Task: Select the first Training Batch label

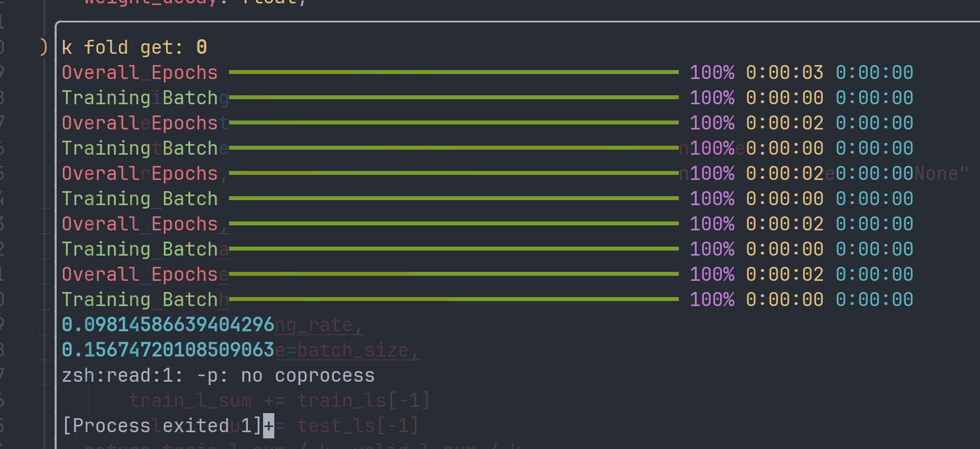Action: 140,98
